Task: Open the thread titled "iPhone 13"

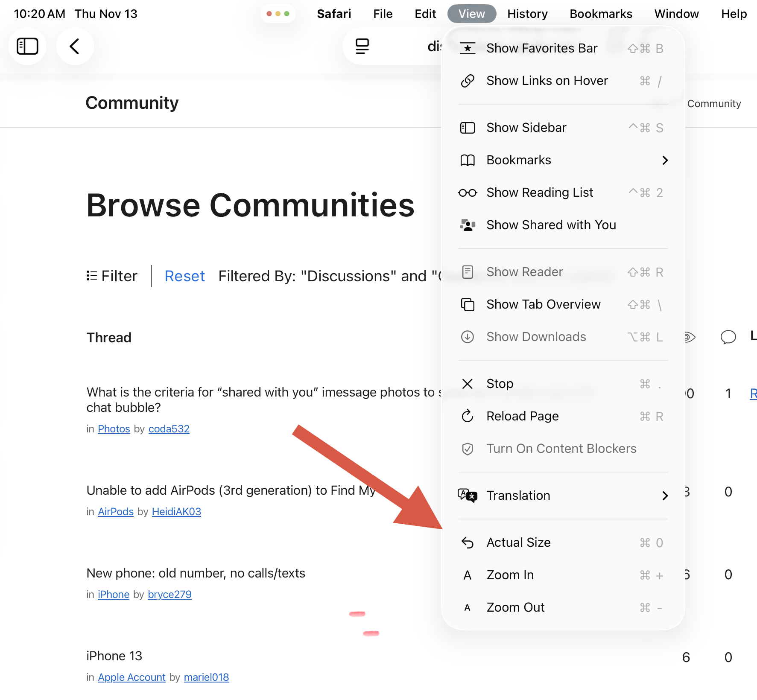Action: pyautogui.click(x=114, y=656)
